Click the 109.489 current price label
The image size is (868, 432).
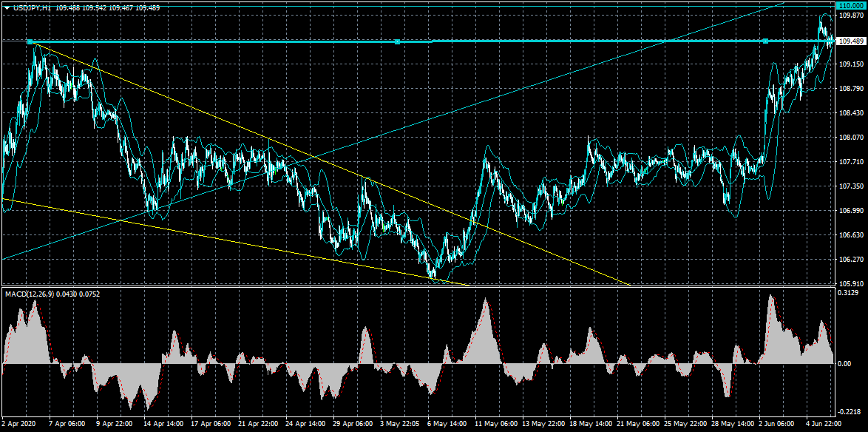point(850,41)
